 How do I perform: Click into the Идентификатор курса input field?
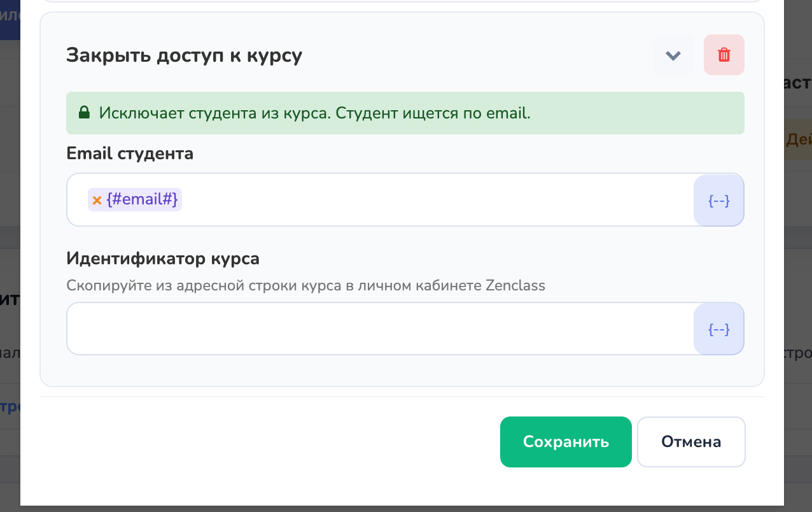(380, 329)
